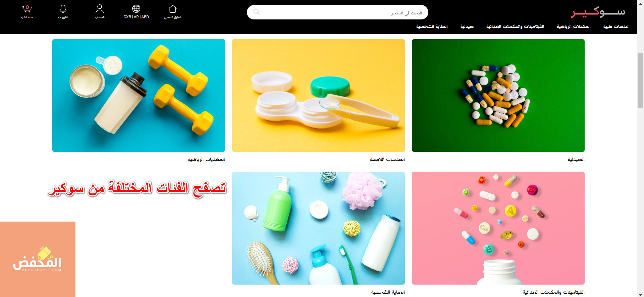Open the العدسات اللاصقة category link
644x297 pixels.
click(x=387, y=160)
